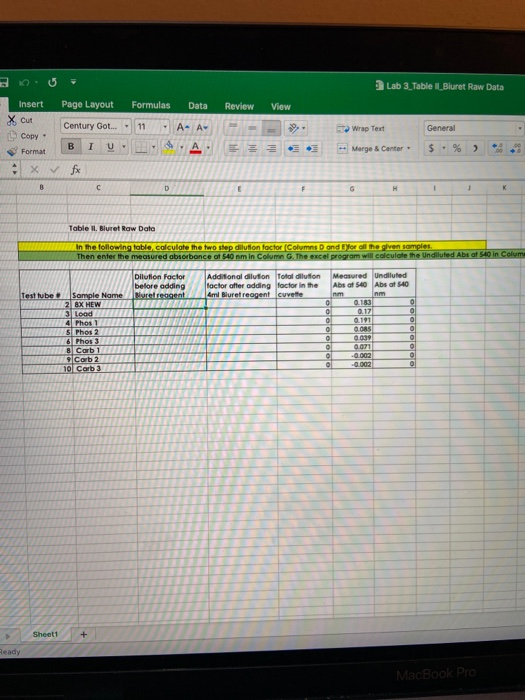Screen dimensions: 525x700
Task: Click the Copy button
Action: click(x=25, y=136)
